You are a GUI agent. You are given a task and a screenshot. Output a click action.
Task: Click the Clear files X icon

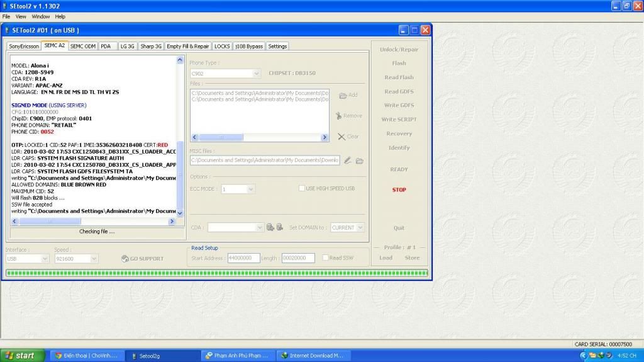(341, 137)
